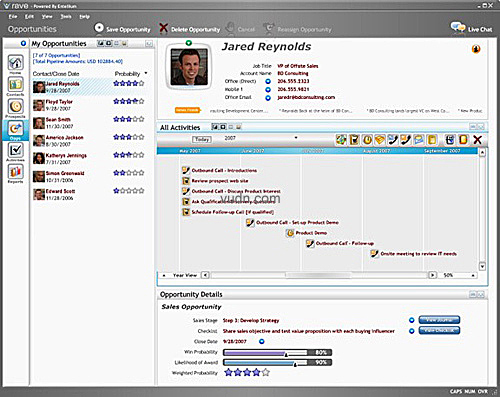500x397 pixels.
Task: Open the Reports sidebar icon
Action: click(x=15, y=172)
